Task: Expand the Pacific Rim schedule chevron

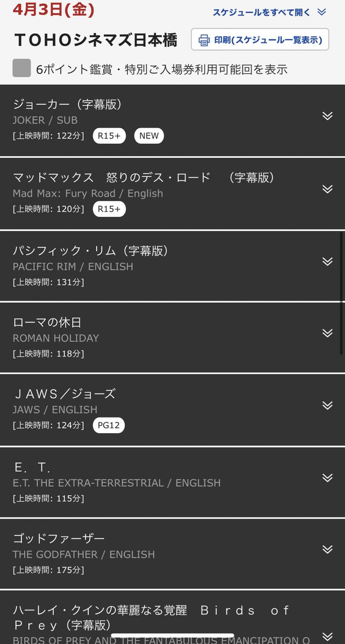Action: (x=327, y=261)
